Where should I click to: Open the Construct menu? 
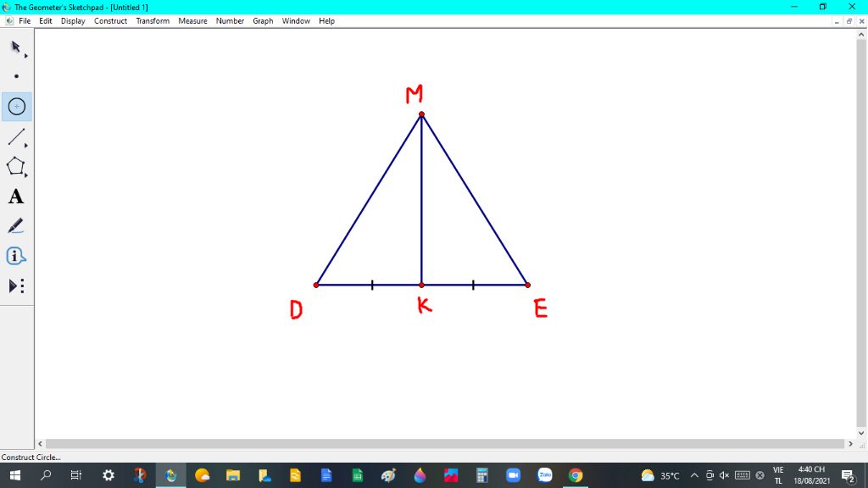click(111, 21)
